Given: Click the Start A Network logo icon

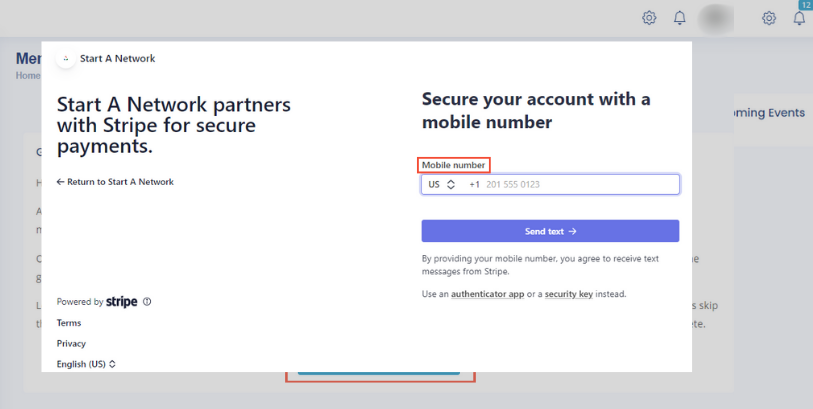Looking at the screenshot, I should click(66, 58).
